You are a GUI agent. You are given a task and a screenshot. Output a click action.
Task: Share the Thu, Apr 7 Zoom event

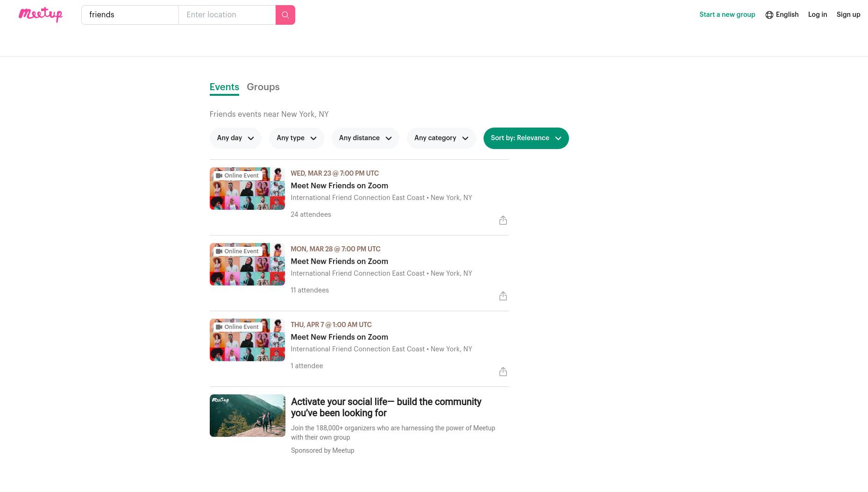pyautogui.click(x=503, y=371)
